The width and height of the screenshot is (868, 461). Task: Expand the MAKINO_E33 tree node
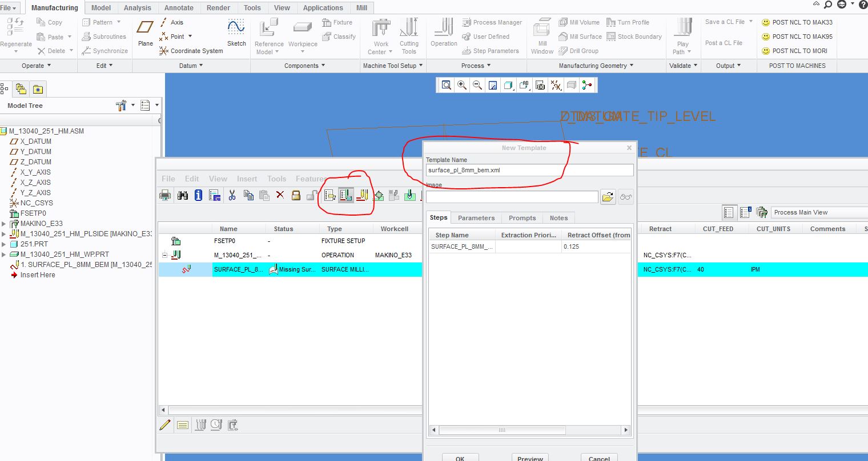tap(4, 224)
